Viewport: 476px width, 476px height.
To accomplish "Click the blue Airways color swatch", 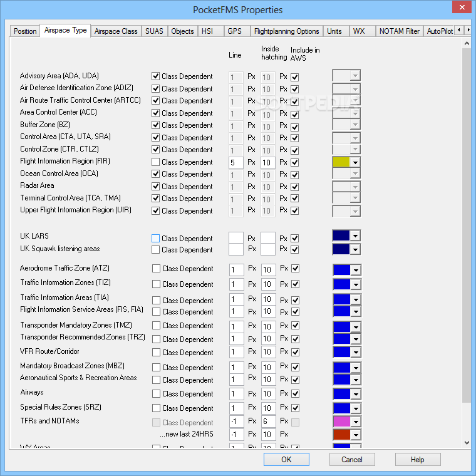I will pyautogui.click(x=342, y=394).
